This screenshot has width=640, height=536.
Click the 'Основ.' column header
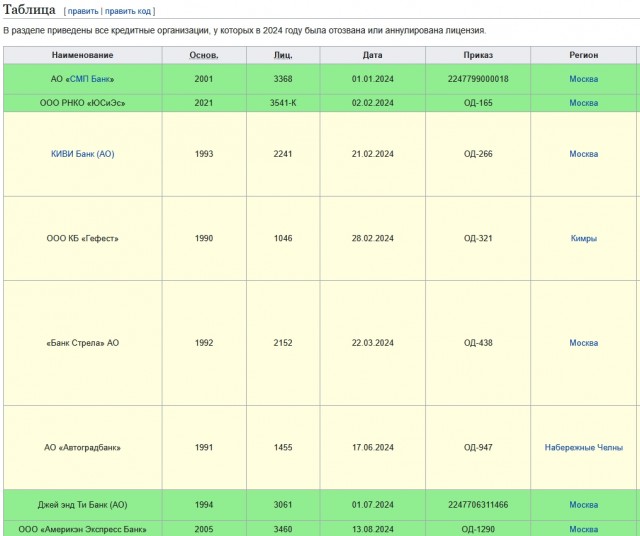tap(204, 55)
